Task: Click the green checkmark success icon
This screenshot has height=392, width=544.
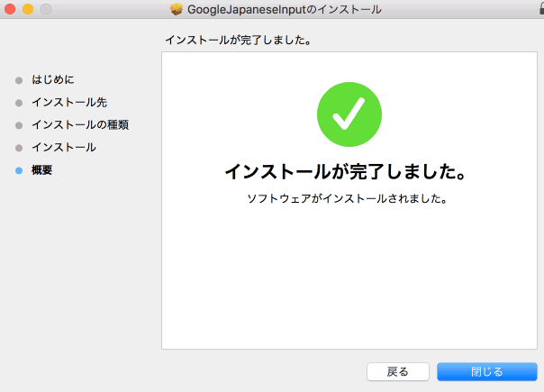Action: tap(349, 114)
